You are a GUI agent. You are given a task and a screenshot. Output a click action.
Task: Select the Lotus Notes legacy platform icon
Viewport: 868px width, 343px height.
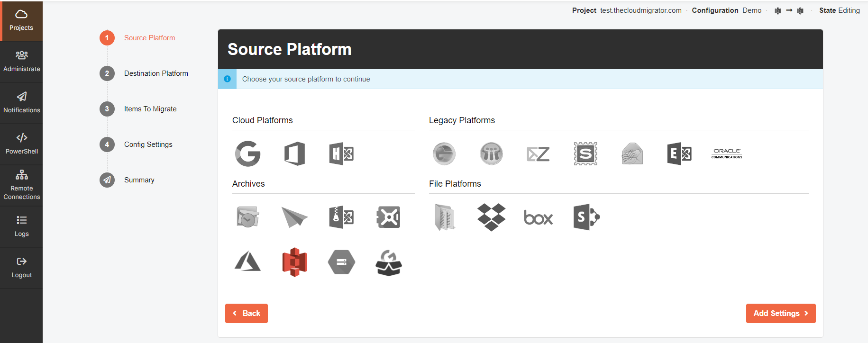[x=491, y=153]
